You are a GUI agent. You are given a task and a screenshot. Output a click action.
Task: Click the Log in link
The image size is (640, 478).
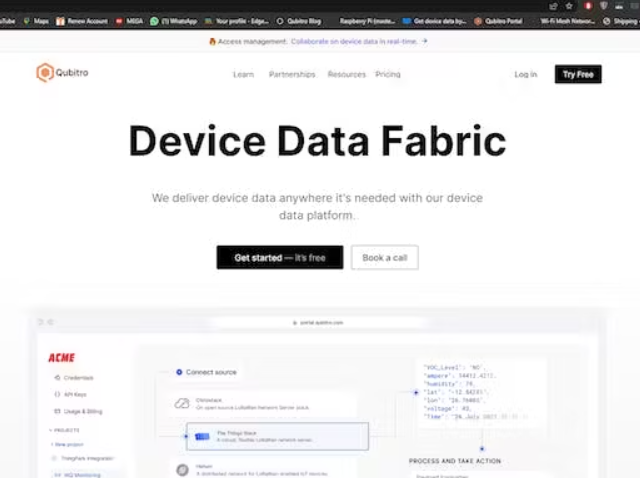click(525, 74)
